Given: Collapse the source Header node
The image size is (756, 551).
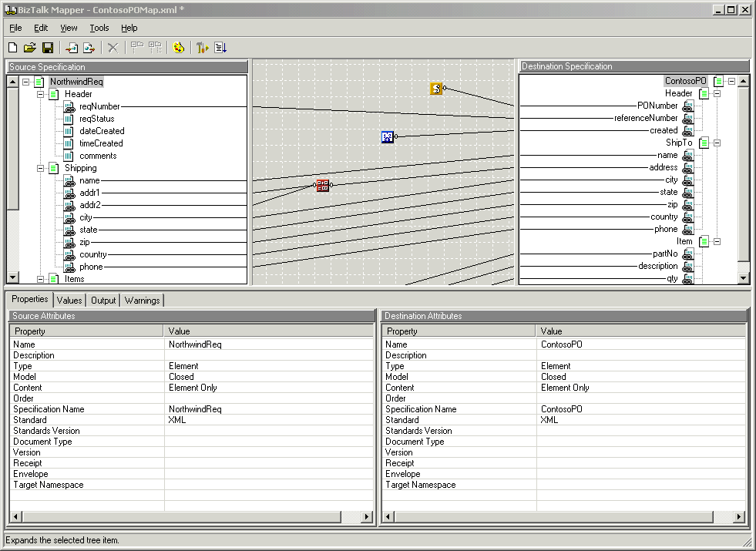Looking at the screenshot, I should click(x=41, y=94).
